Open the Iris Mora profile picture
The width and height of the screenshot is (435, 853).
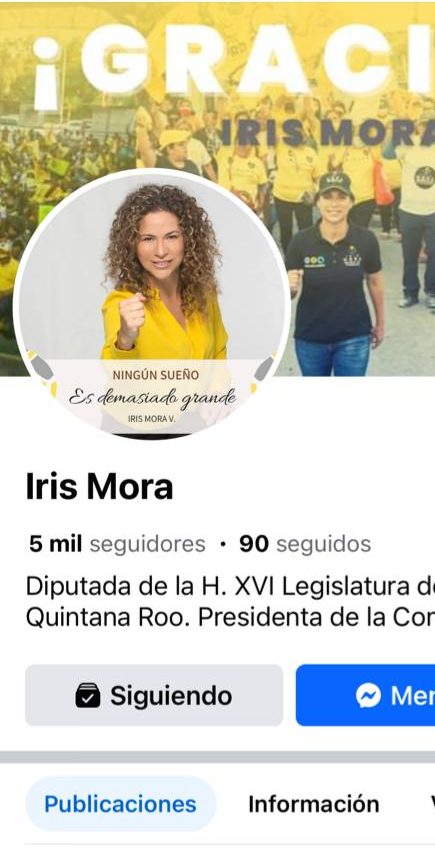click(152, 303)
